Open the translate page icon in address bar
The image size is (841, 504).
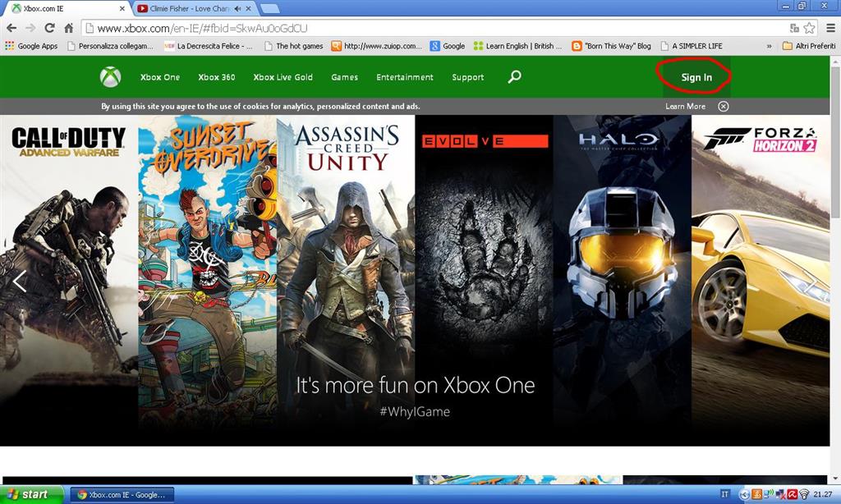click(794, 28)
